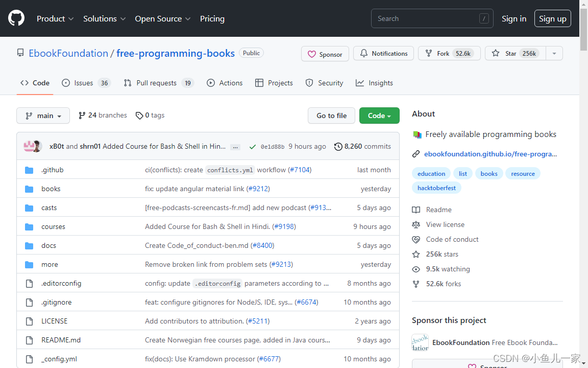Open the GitHub homepage logo
The width and height of the screenshot is (588, 368).
(16, 18)
